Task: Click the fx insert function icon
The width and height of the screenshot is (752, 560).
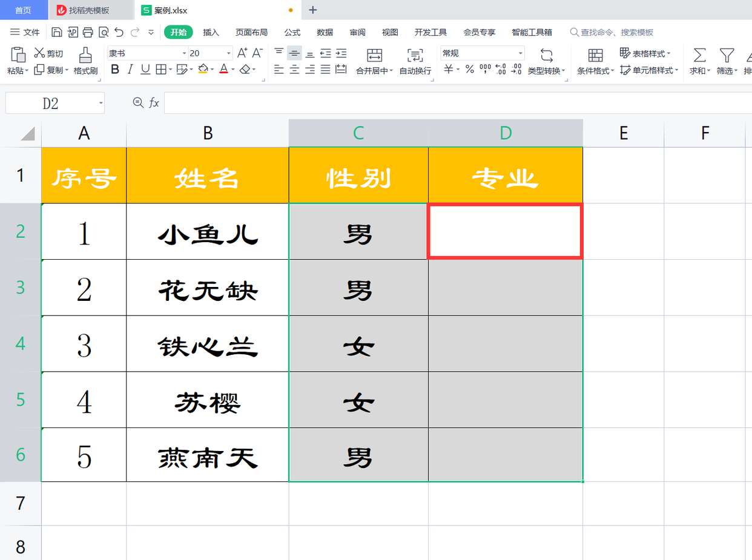Action: (x=154, y=103)
